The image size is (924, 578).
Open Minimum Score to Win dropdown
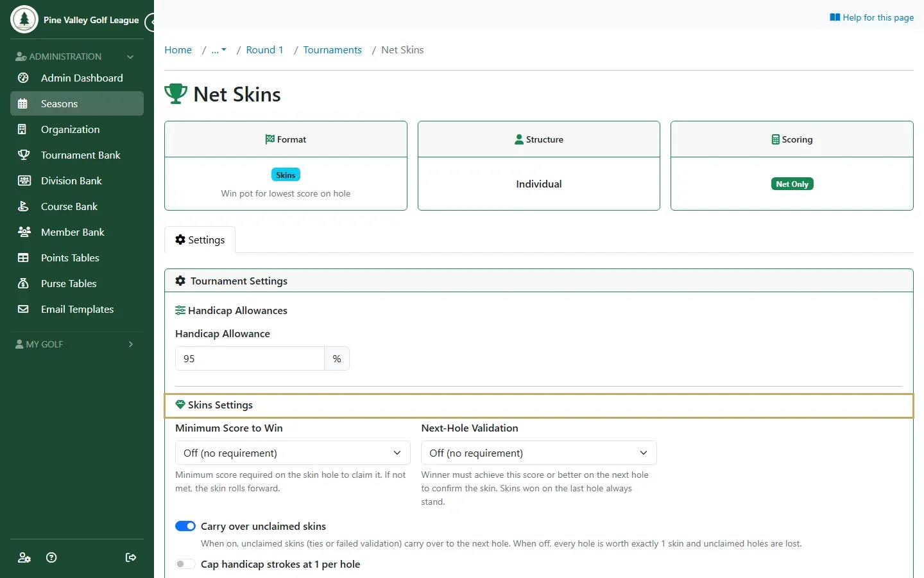(293, 453)
